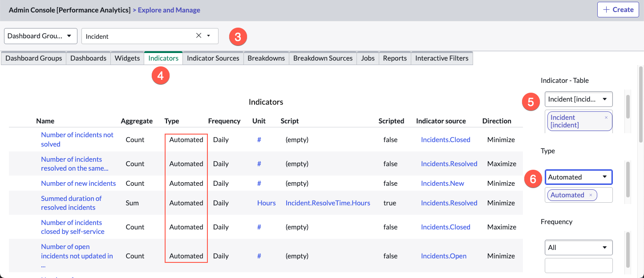The width and height of the screenshot is (644, 278).
Task: Click the true scripted value
Action: [x=390, y=203]
